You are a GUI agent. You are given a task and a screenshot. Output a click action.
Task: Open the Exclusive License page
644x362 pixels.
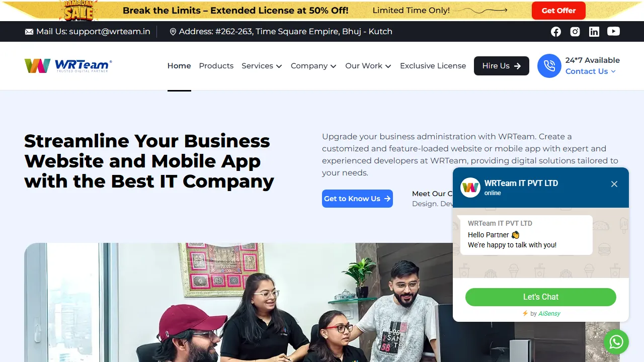(433, 66)
